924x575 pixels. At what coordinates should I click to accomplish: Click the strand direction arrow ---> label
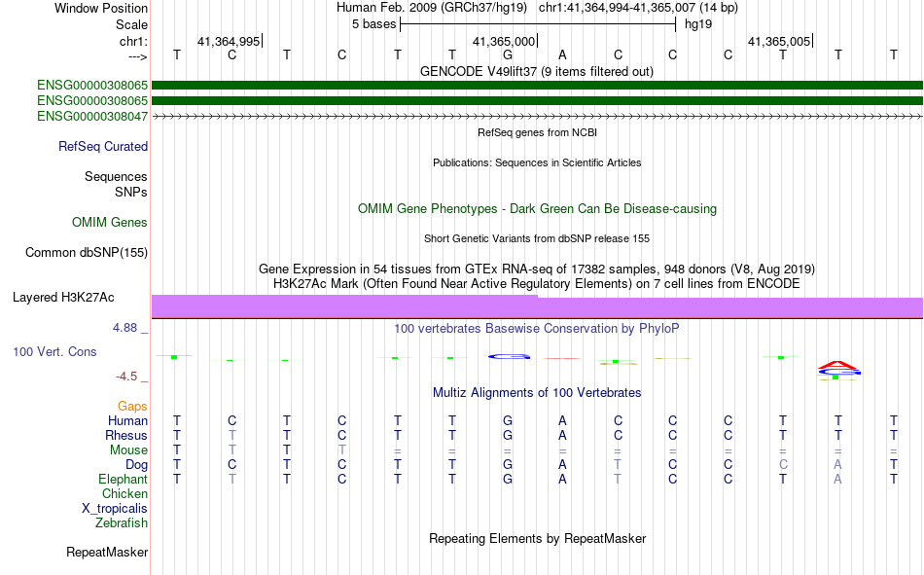tap(137, 56)
